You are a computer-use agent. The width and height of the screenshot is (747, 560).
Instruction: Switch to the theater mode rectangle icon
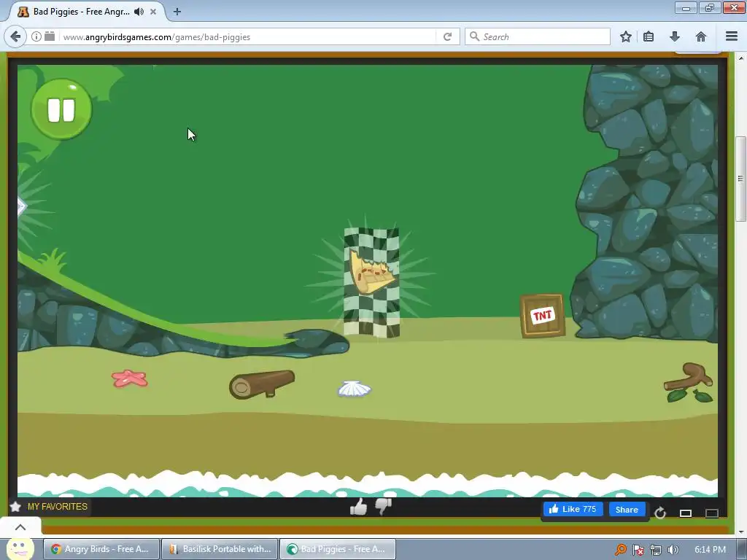click(x=686, y=513)
